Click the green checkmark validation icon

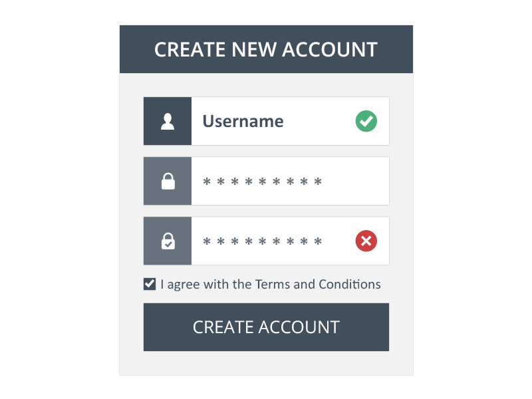[x=366, y=121]
